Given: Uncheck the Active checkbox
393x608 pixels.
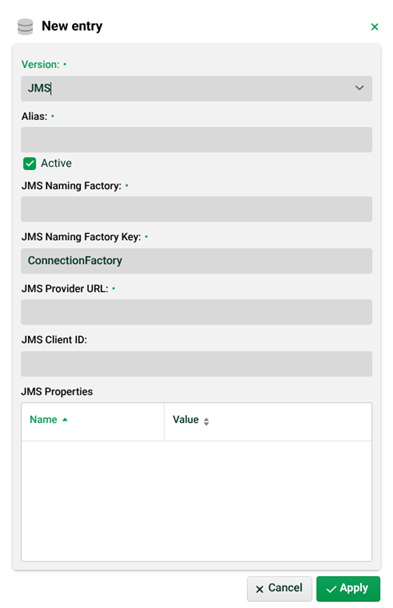Looking at the screenshot, I should 29,164.
